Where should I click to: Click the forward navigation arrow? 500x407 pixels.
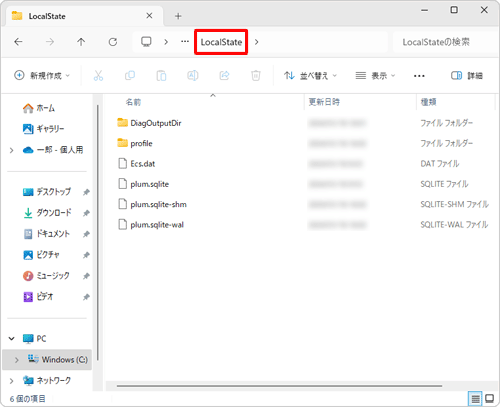click(50, 42)
